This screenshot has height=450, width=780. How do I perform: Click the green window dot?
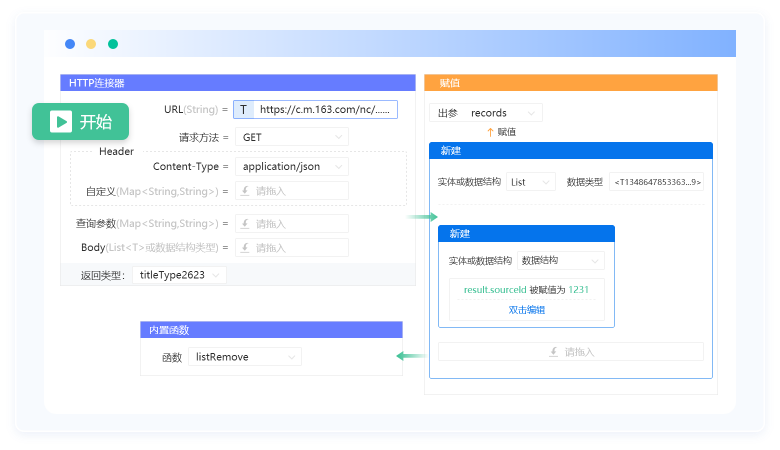tap(113, 44)
